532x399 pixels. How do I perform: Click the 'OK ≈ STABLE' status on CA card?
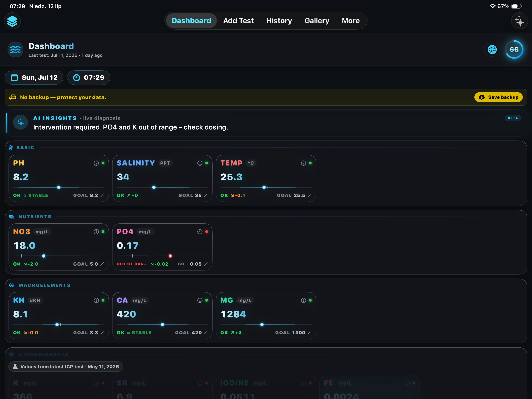click(134, 333)
